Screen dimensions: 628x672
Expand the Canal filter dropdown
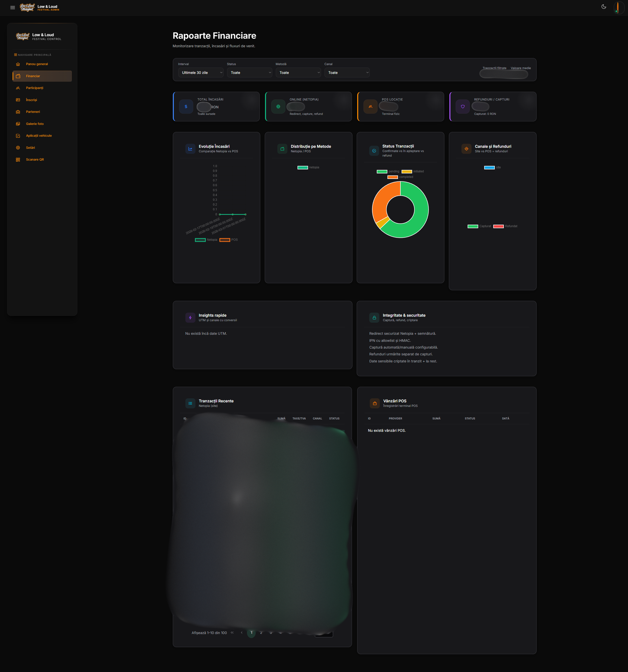pos(347,73)
